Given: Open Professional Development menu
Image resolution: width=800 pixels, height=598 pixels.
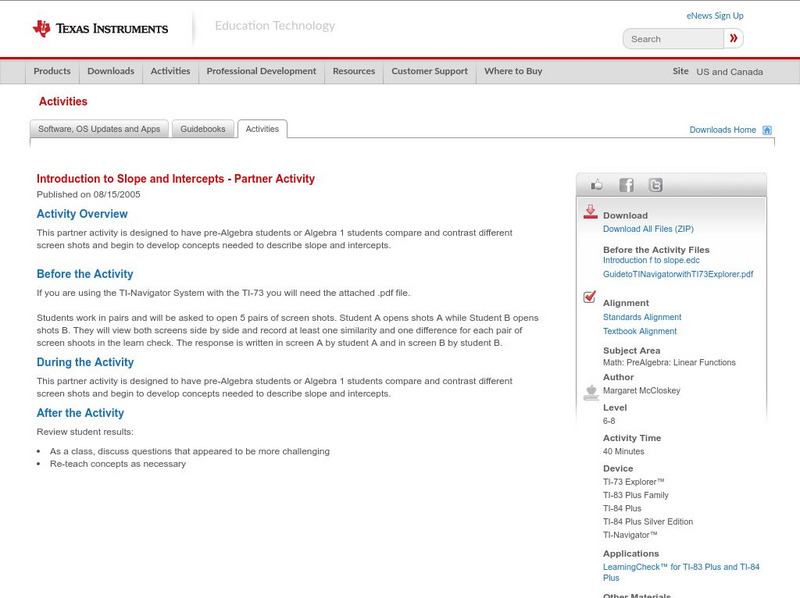Looking at the screenshot, I should [x=261, y=71].
